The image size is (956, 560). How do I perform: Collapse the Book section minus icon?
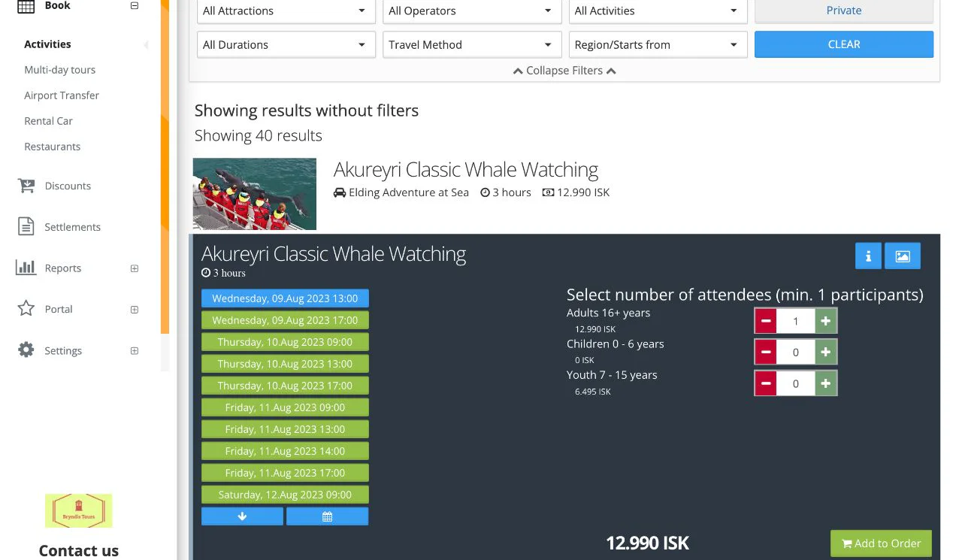[x=135, y=6]
